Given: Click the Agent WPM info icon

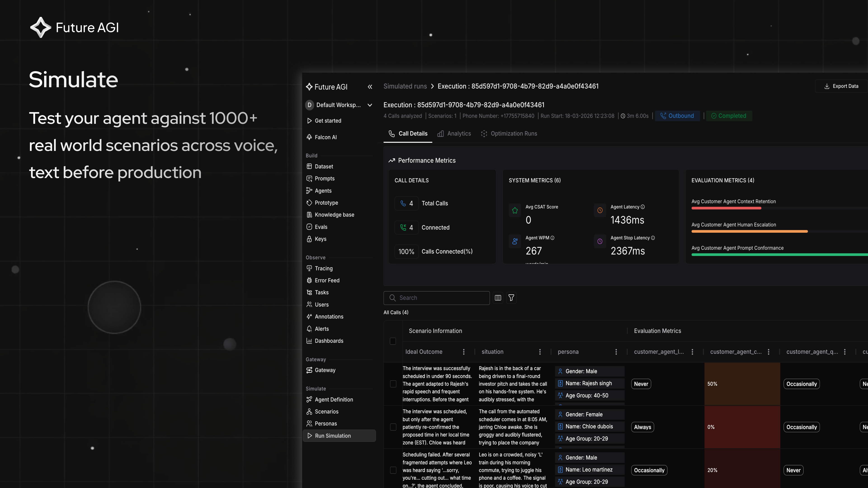Looking at the screenshot, I should coord(552,238).
